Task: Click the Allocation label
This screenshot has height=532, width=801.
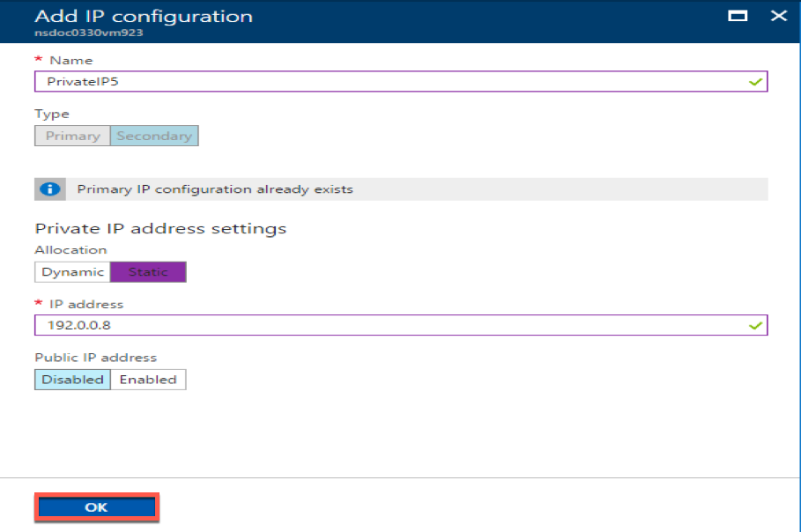Action: tap(71, 249)
